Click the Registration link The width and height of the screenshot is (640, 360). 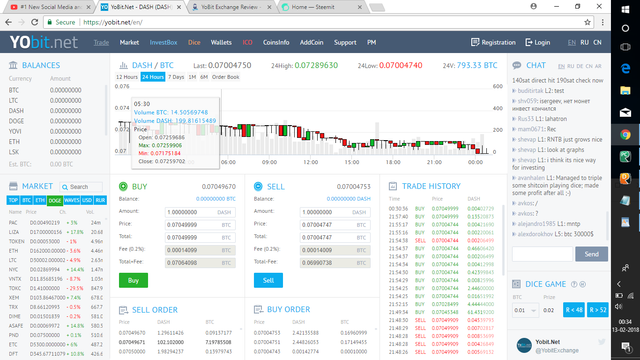coord(493,42)
